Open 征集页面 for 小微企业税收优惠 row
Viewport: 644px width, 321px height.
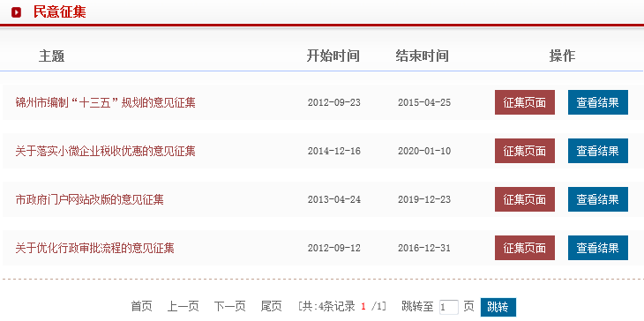[x=525, y=151]
